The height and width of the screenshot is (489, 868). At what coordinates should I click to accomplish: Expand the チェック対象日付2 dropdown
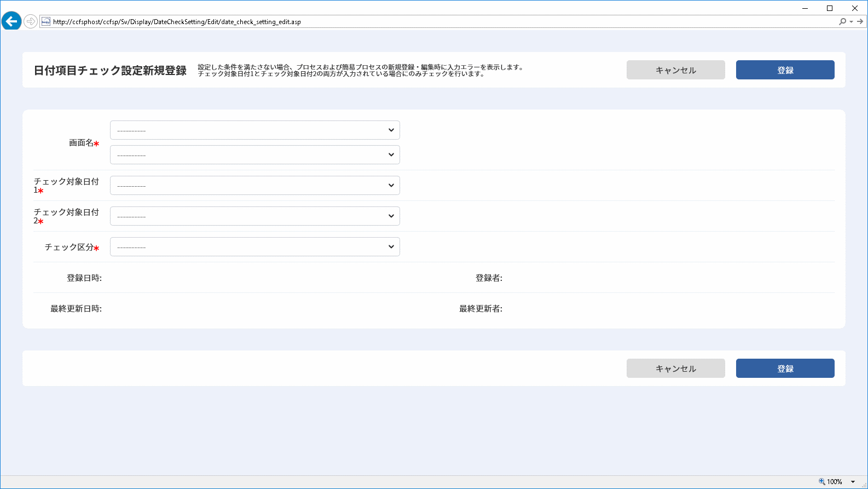pos(255,216)
